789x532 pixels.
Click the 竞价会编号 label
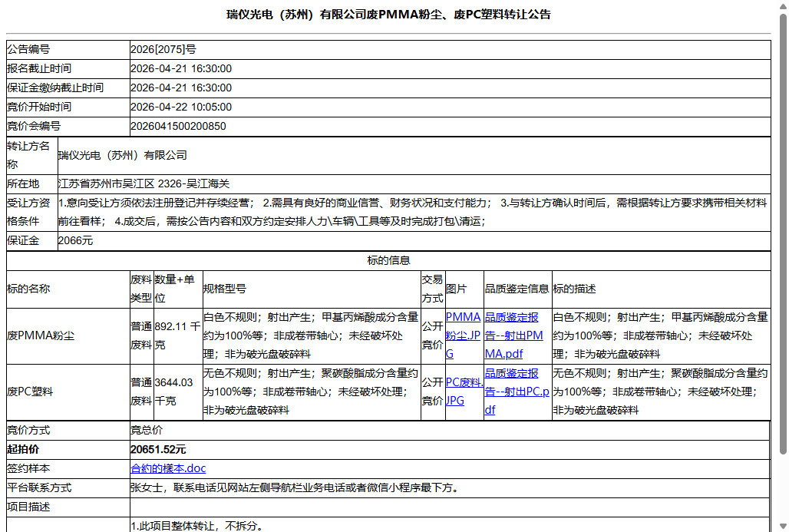coord(34,126)
